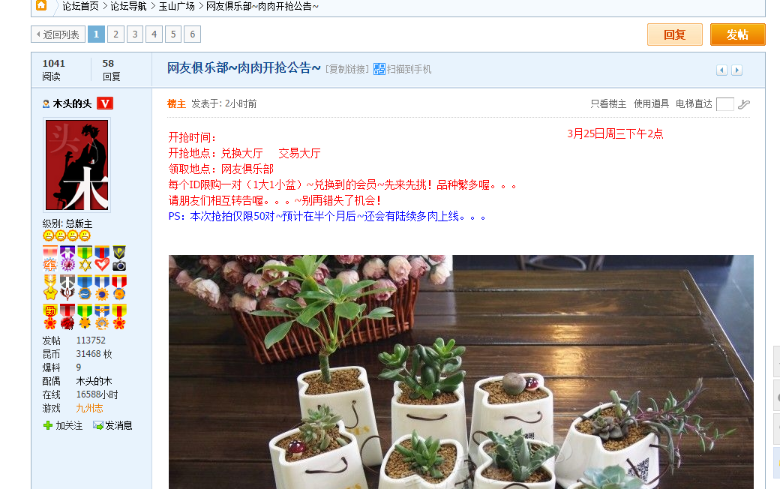The height and width of the screenshot is (489, 780).
Task: Go to page 2 of the thread
Action: pyautogui.click(x=116, y=34)
